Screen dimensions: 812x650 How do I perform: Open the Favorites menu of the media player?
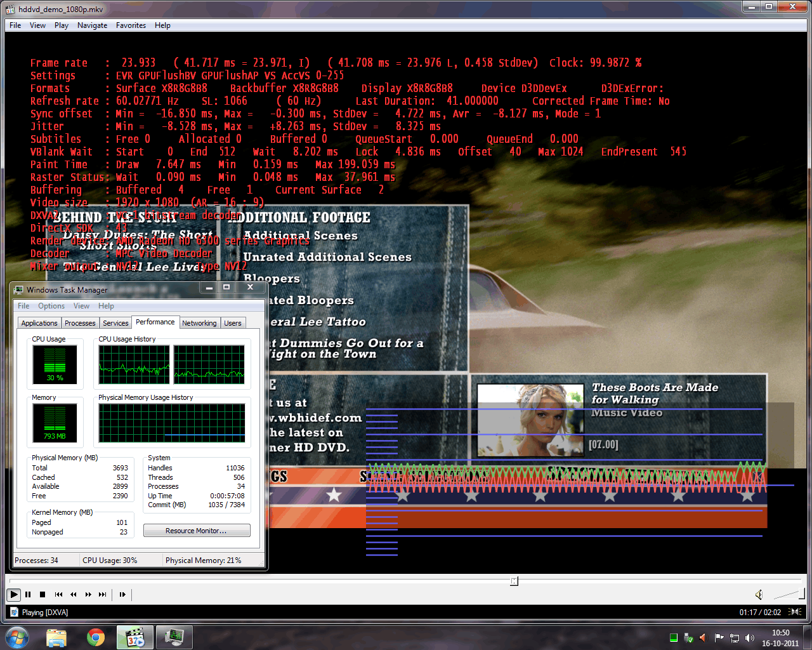coord(131,25)
